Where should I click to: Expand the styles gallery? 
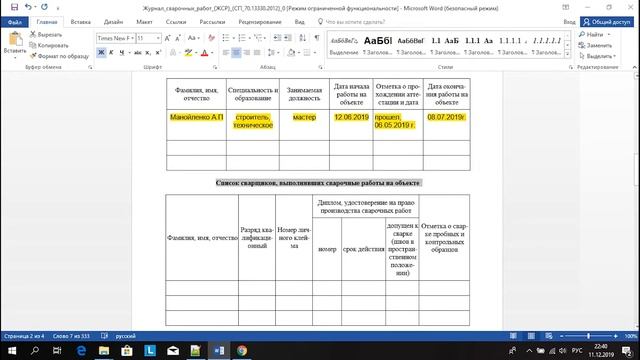point(567,53)
